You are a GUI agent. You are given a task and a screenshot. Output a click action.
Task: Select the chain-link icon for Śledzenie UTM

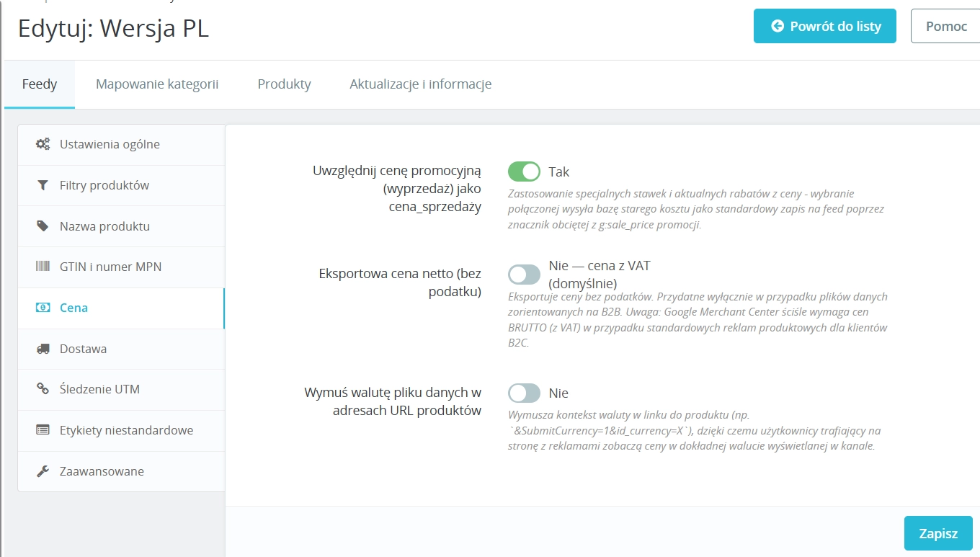pyautogui.click(x=42, y=389)
